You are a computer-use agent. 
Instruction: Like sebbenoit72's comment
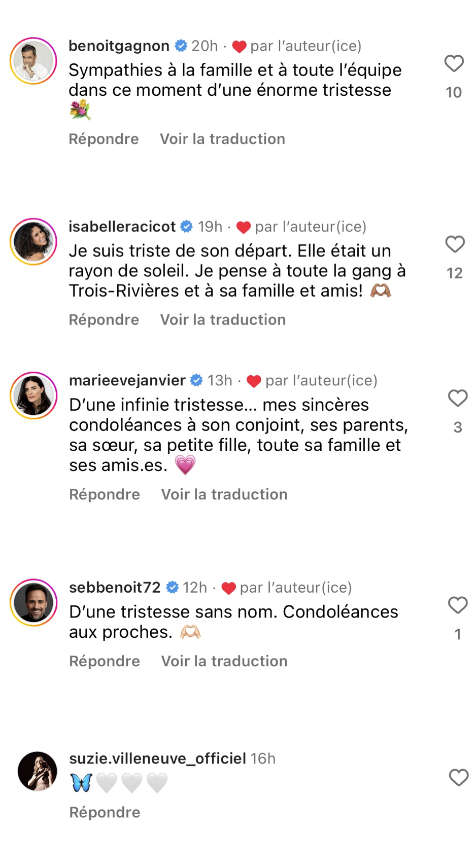(x=457, y=605)
